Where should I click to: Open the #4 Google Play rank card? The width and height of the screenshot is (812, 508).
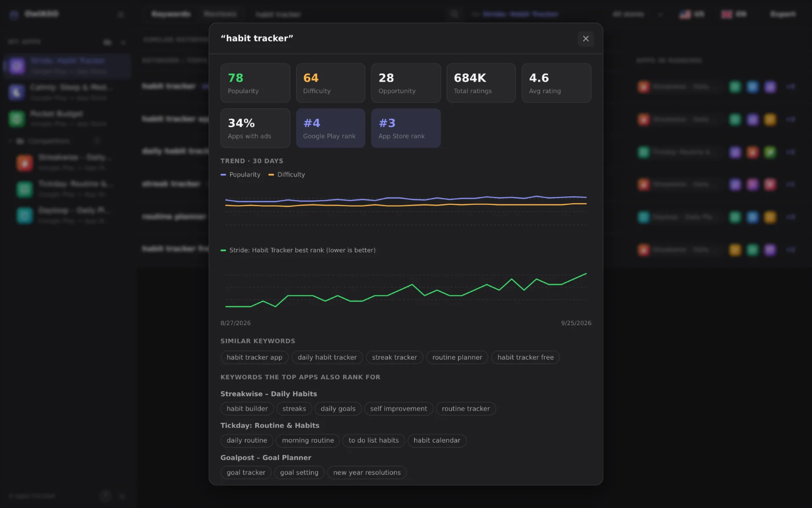[x=330, y=128]
